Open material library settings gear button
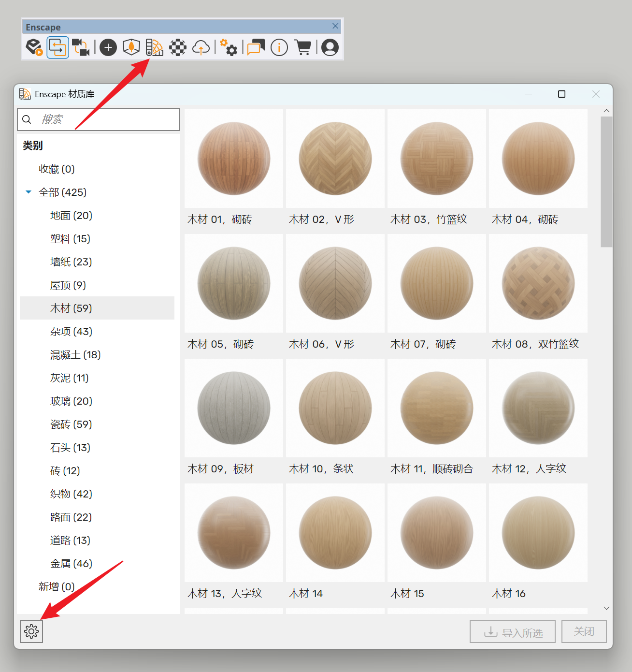Image resolution: width=632 pixels, height=672 pixels. click(x=31, y=631)
